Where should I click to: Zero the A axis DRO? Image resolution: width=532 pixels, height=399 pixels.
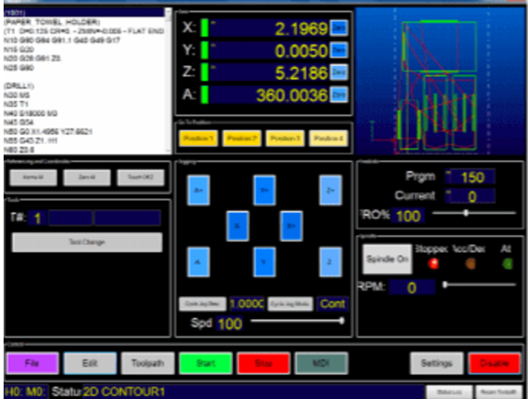point(339,95)
